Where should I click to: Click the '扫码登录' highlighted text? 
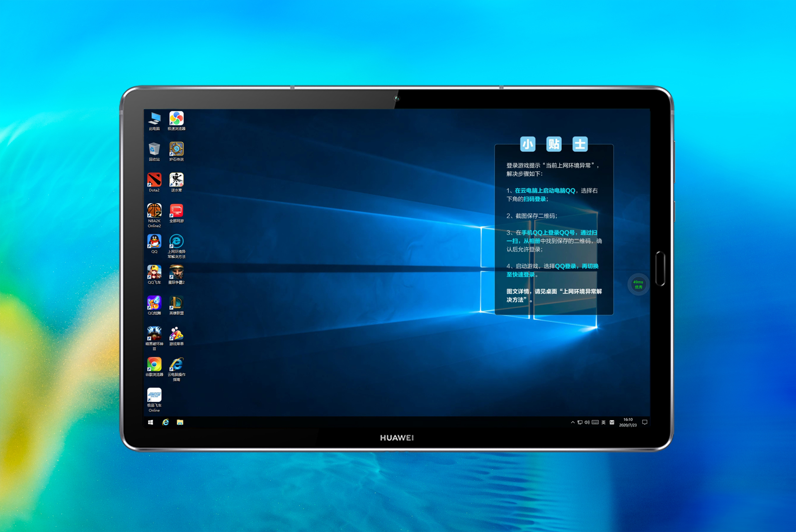click(534, 199)
